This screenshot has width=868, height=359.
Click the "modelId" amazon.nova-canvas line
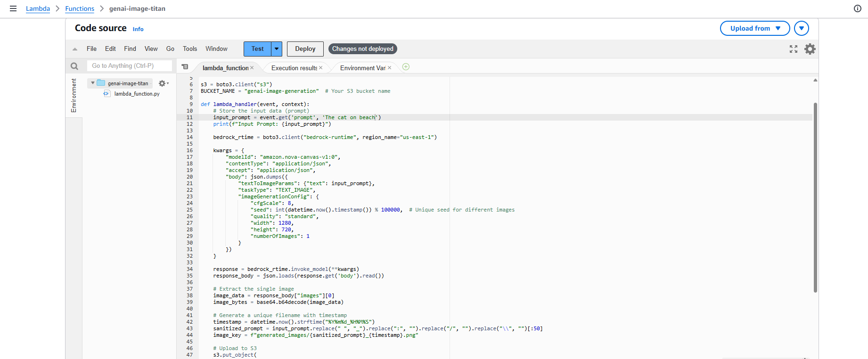pos(283,157)
